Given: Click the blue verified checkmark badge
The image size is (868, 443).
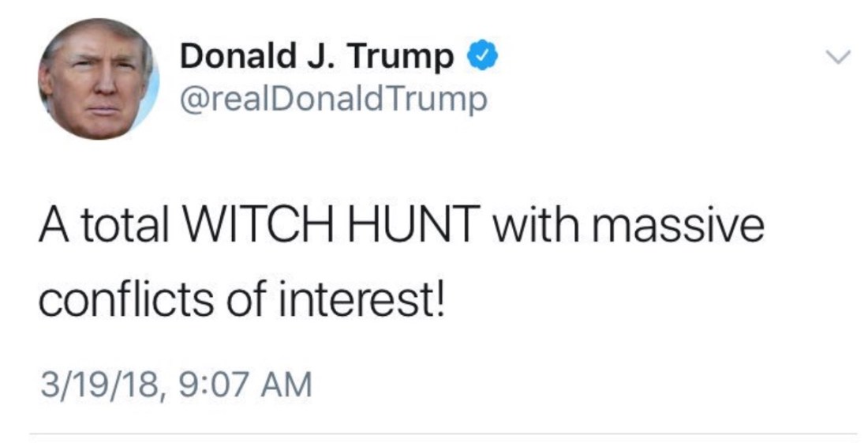Looking at the screenshot, I should 482,57.
